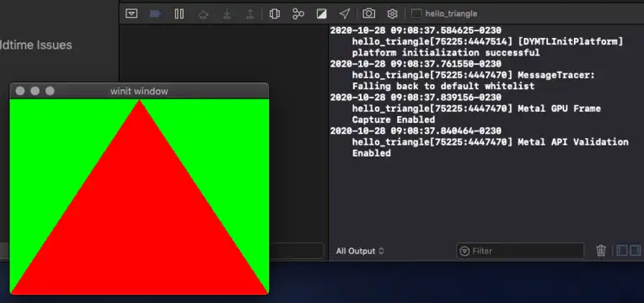Open the All Output dropdown
Viewport: 644px width, 303px height.
[360, 251]
